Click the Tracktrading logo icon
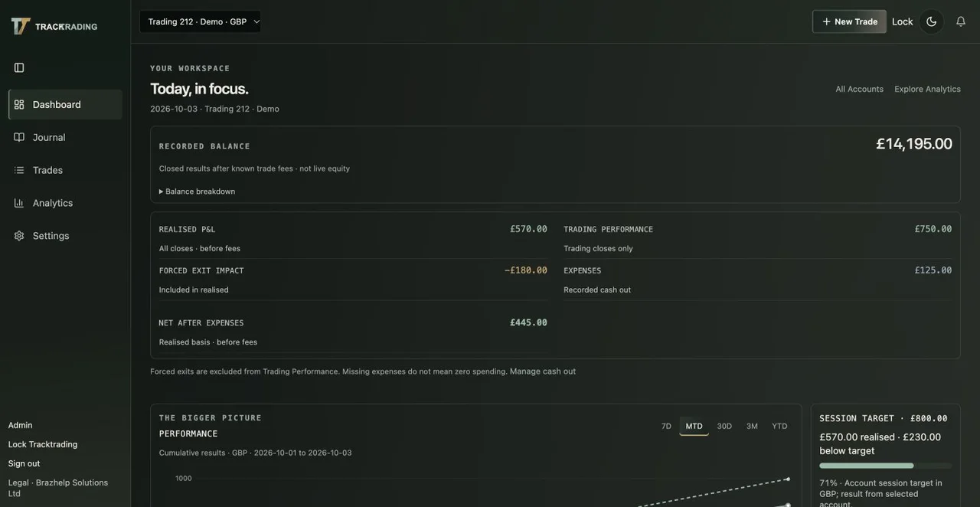The height and width of the screenshot is (507, 980). [21, 26]
